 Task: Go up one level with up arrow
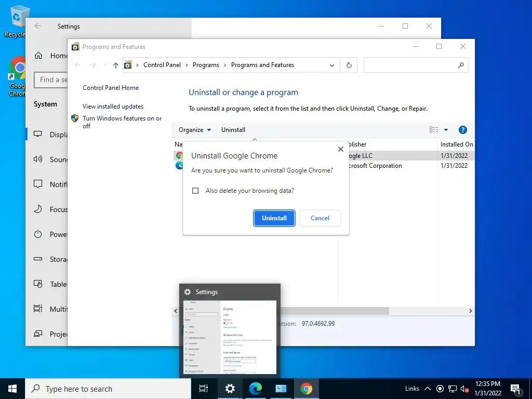click(116, 65)
